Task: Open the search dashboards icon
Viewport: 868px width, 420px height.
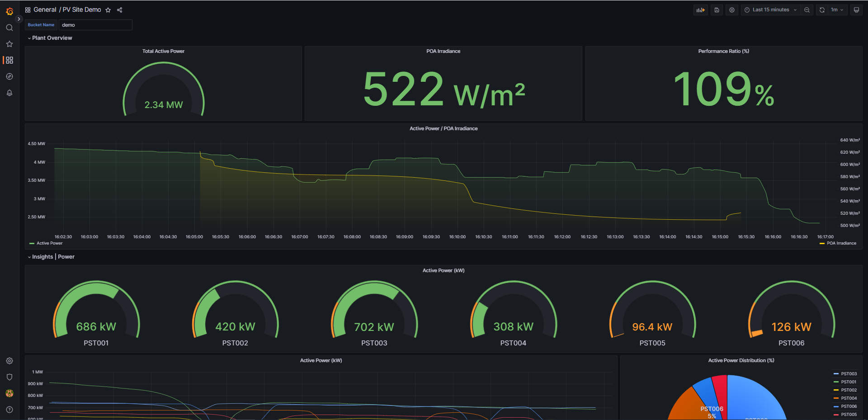Action: pos(9,28)
